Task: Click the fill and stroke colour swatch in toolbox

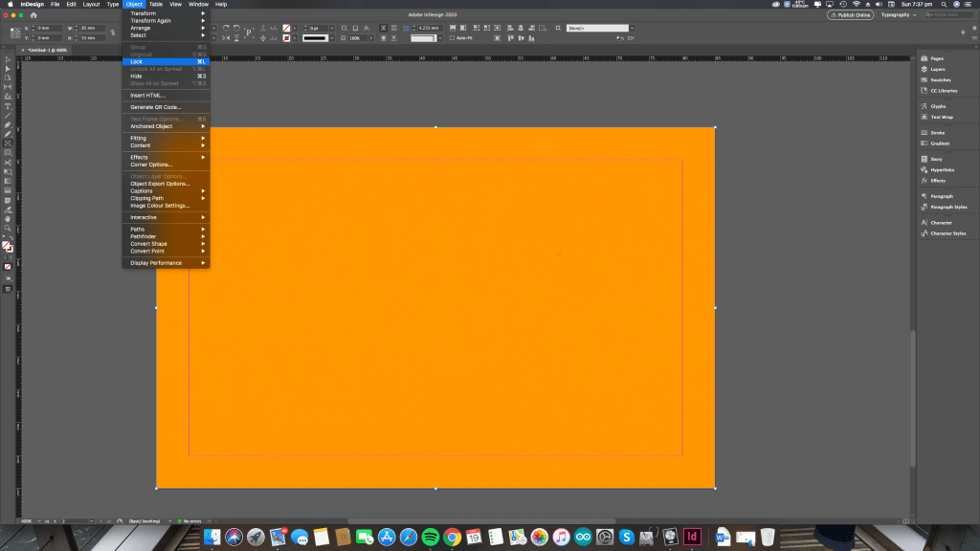Action: coord(8,247)
